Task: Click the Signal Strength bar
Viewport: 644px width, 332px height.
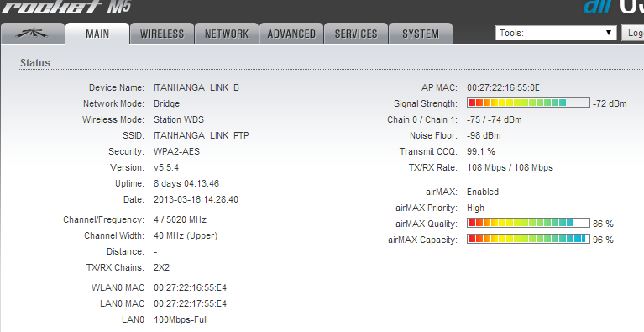Action: point(528,103)
